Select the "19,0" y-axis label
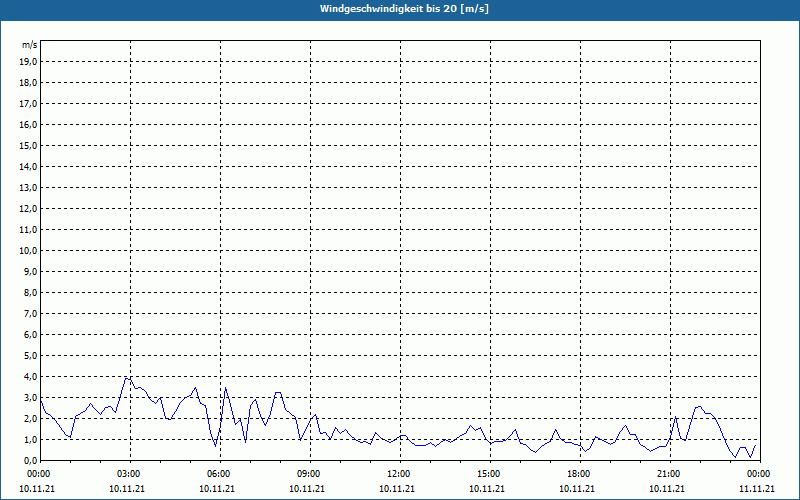Viewport: 800px width, 500px height. click(x=29, y=62)
